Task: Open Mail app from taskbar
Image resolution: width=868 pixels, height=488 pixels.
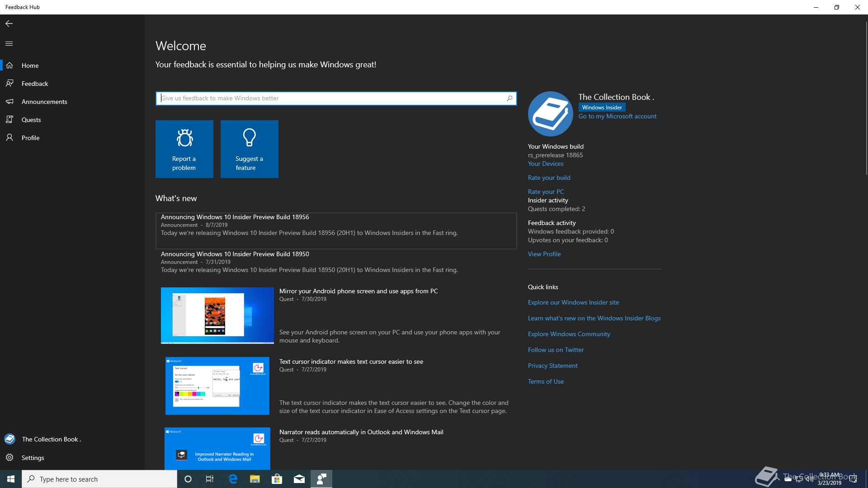Action: (x=299, y=479)
